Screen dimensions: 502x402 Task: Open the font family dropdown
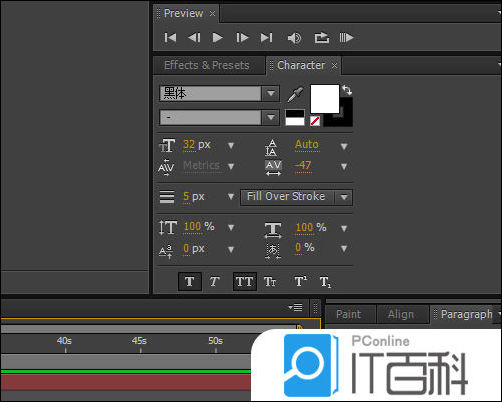(271, 93)
